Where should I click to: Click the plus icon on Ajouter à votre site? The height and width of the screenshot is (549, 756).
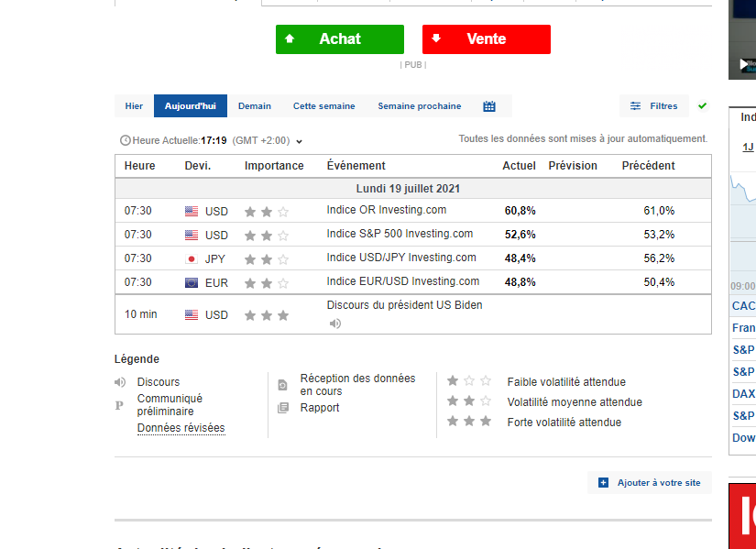click(603, 482)
